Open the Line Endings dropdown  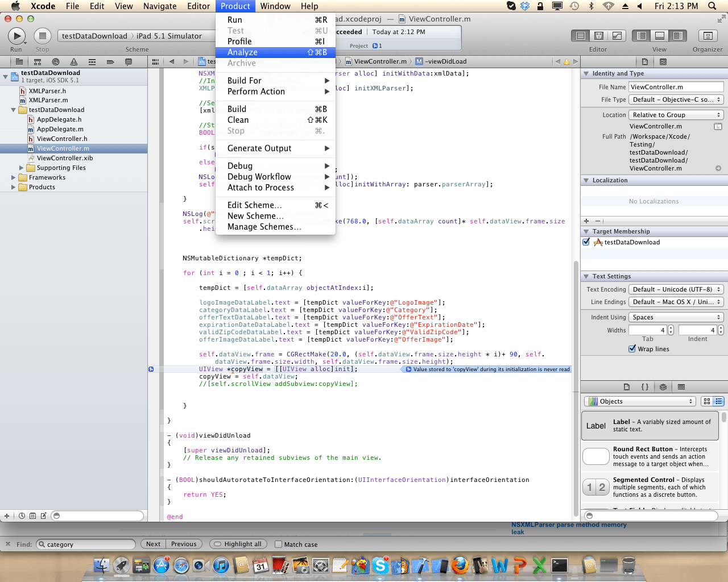tap(676, 302)
